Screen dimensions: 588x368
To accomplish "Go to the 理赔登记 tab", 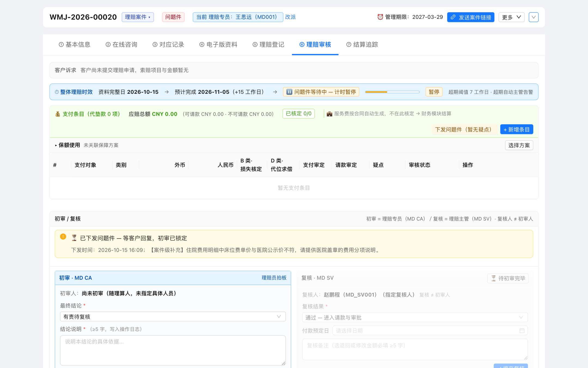I will [x=268, y=44].
